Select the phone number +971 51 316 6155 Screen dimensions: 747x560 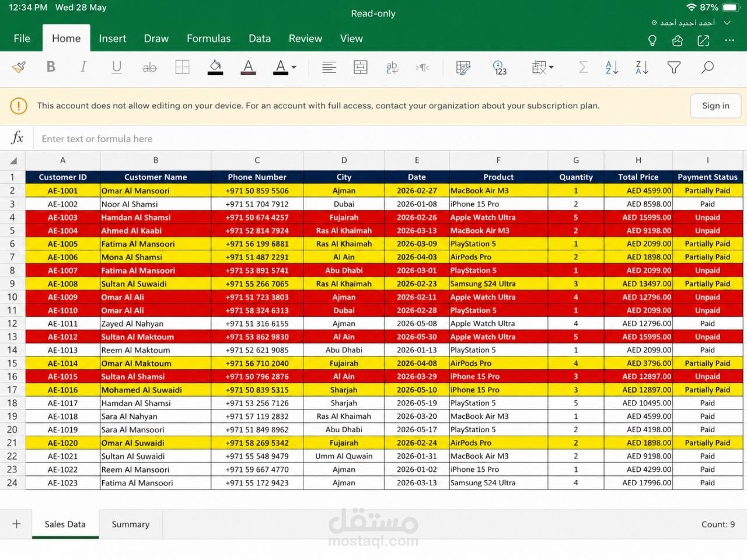257,324
